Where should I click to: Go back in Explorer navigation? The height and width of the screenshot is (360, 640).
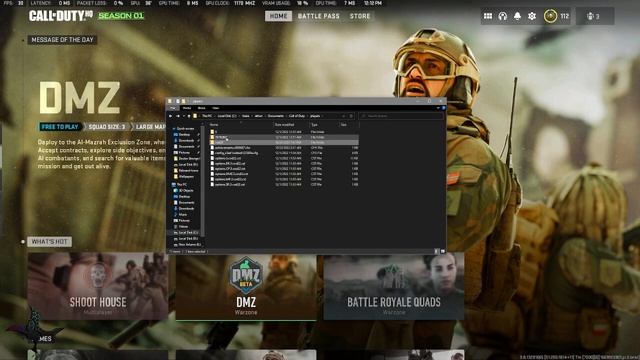coord(171,116)
